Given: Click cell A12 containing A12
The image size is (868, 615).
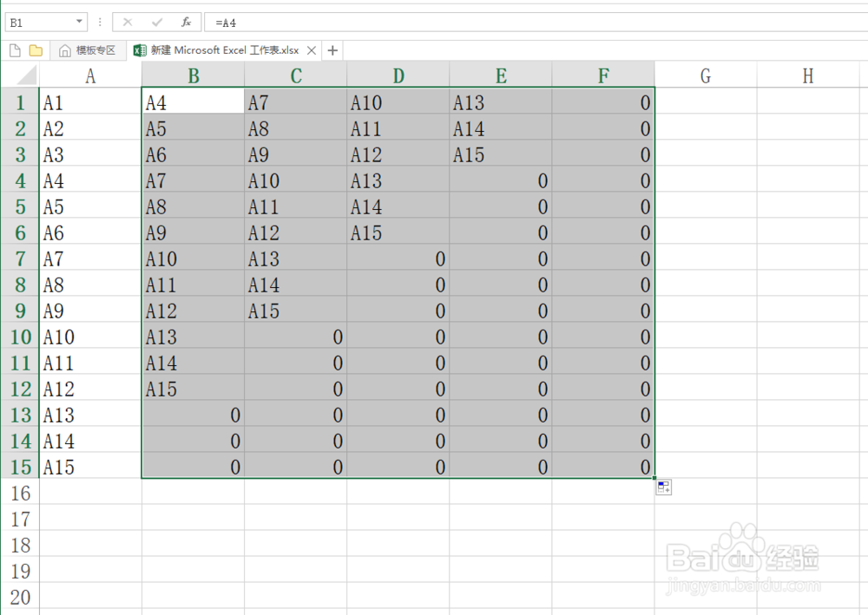Looking at the screenshot, I should (x=90, y=388).
